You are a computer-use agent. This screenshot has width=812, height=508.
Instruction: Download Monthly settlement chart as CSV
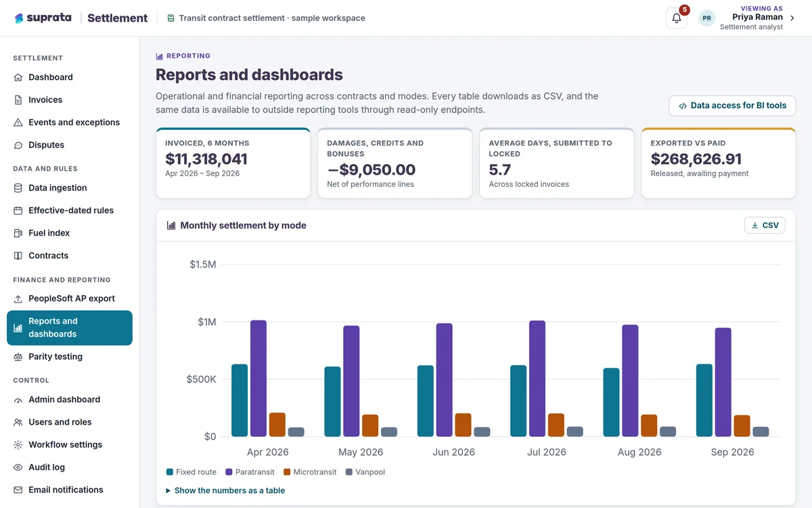pos(765,226)
